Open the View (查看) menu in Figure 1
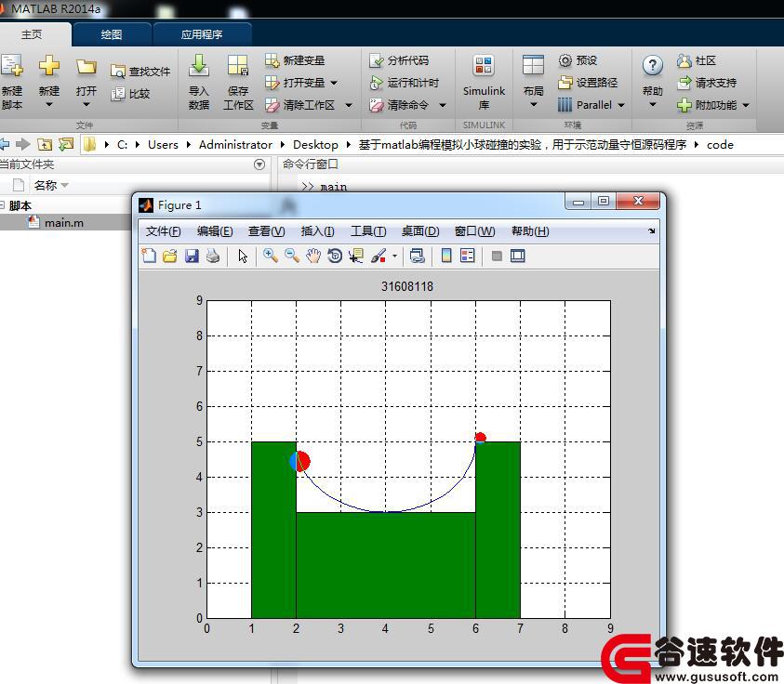 point(266,231)
